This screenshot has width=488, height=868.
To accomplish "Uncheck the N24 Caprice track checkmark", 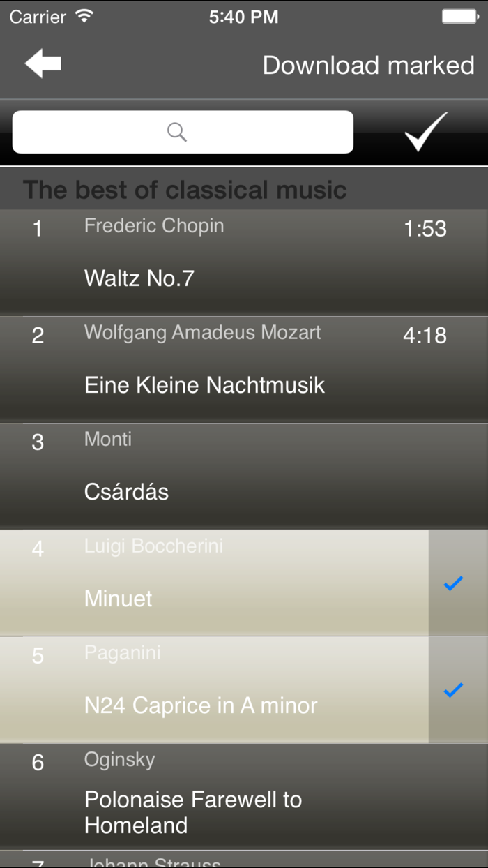I will click(x=453, y=690).
